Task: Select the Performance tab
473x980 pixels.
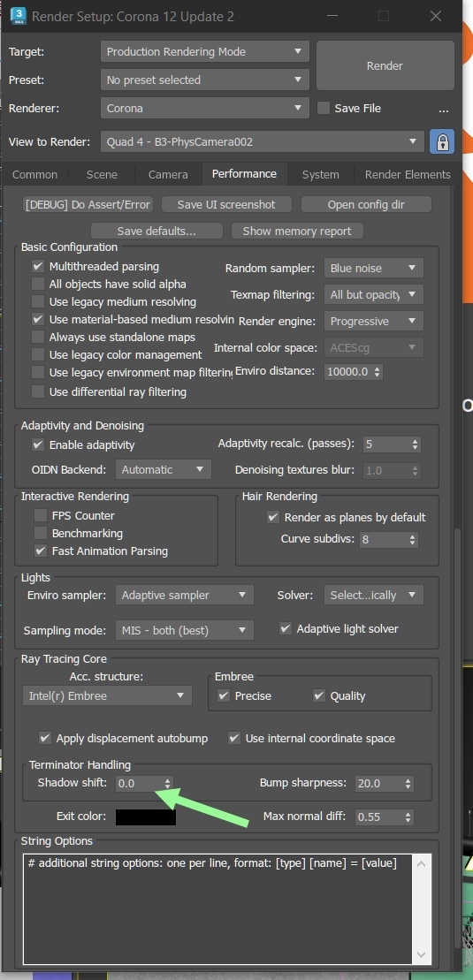Action: [x=244, y=174]
